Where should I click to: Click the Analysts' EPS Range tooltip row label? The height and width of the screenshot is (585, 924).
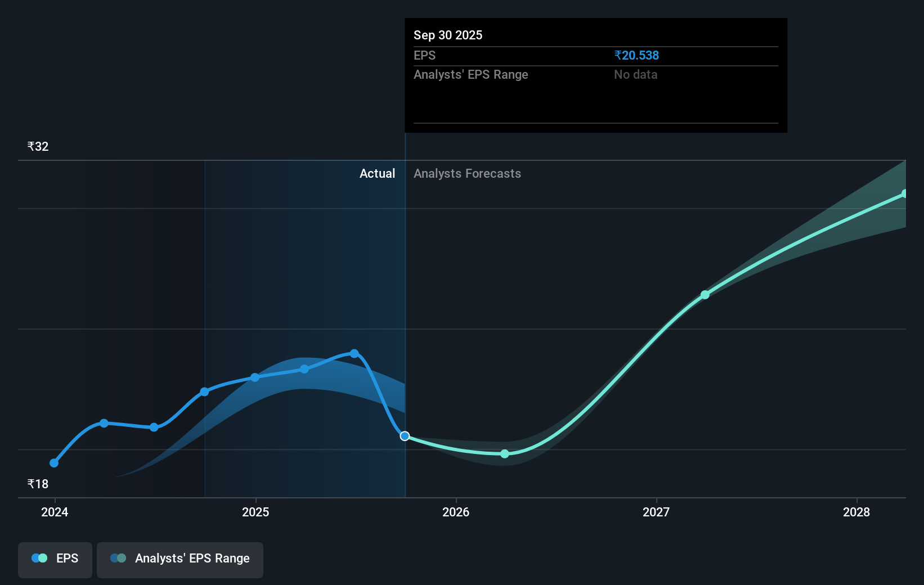pos(471,74)
